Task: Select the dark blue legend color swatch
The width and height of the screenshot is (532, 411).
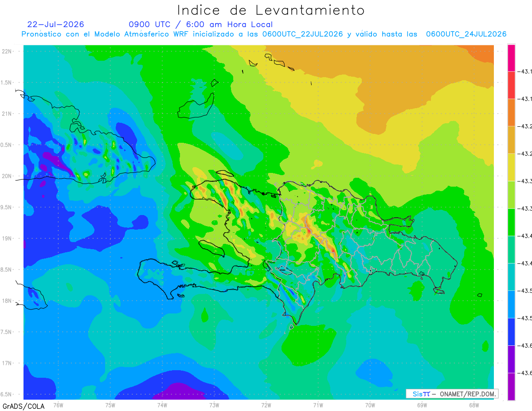Action: click(x=511, y=332)
